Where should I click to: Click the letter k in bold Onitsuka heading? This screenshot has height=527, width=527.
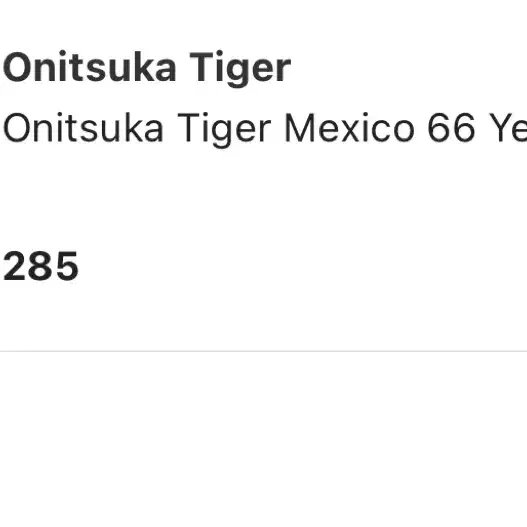[x=139, y=66]
